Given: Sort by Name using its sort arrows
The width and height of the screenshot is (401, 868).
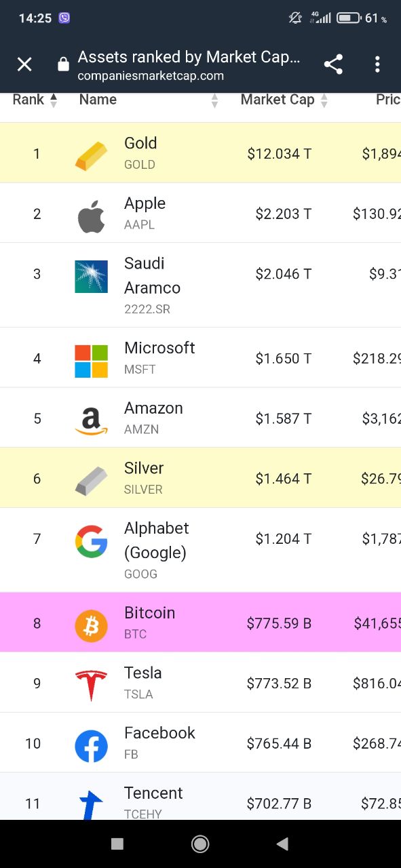Looking at the screenshot, I should [x=215, y=100].
